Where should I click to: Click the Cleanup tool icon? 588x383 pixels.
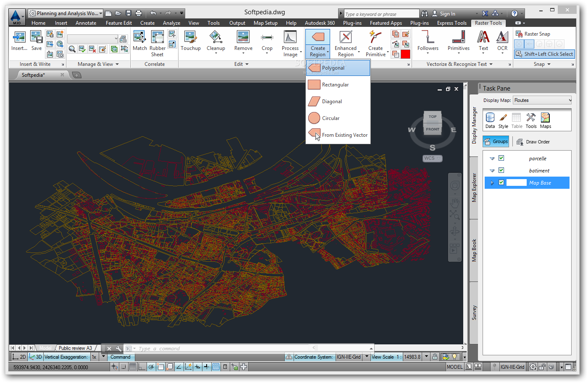tap(216, 37)
